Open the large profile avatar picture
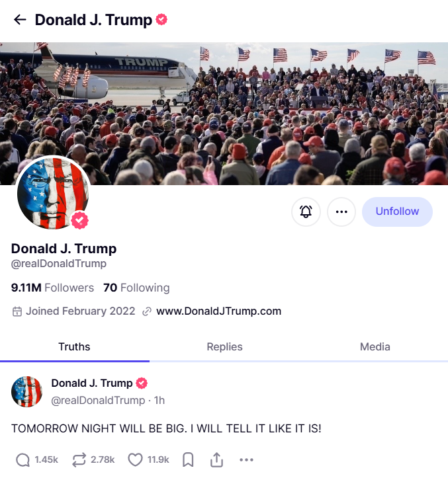 tap(53, 193)
